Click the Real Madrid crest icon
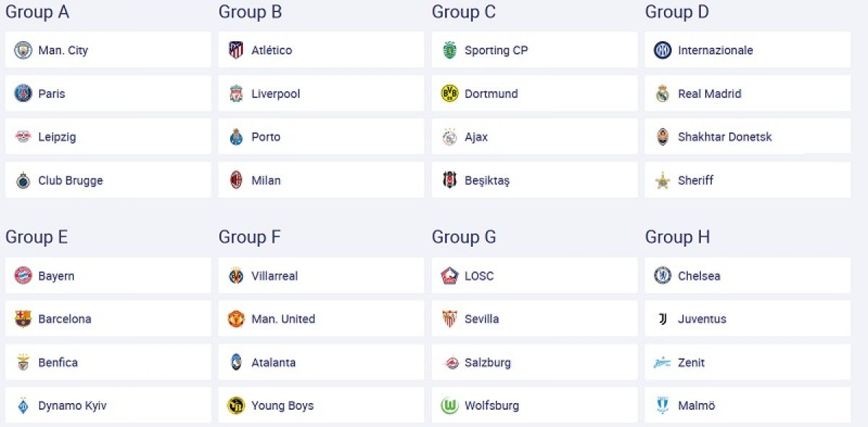 click(x=663, y=93)
